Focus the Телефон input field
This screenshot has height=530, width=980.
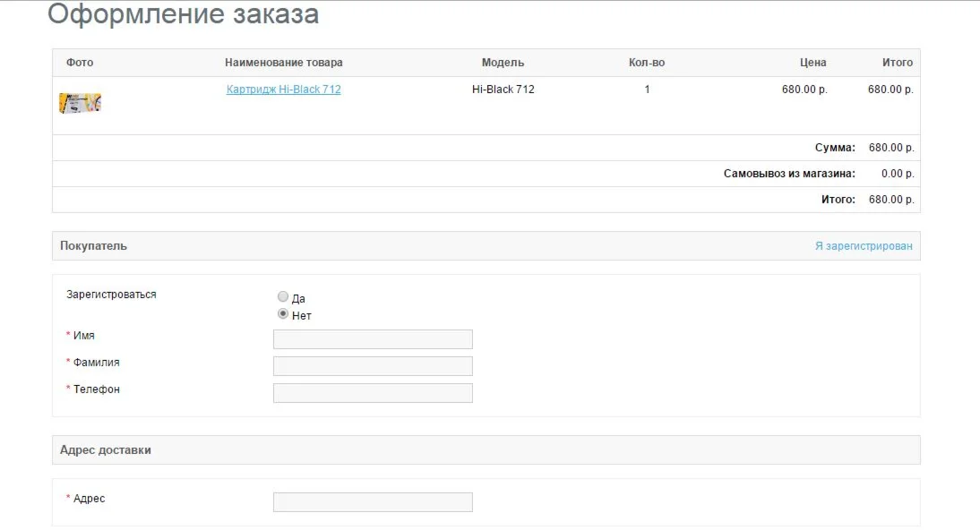[373, 393]
